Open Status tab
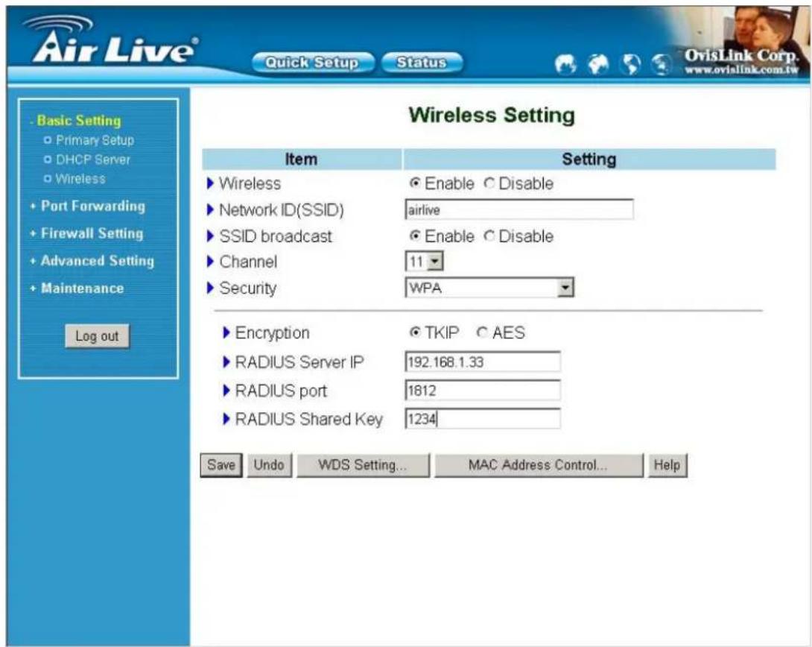Screen dimensions: 812x647 click(x=422, y=63)
